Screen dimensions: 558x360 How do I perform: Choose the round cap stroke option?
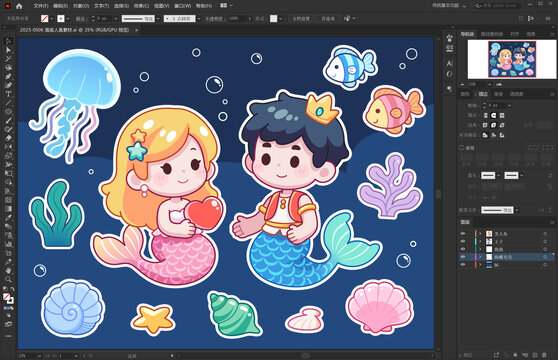click(x=494, y=115)
